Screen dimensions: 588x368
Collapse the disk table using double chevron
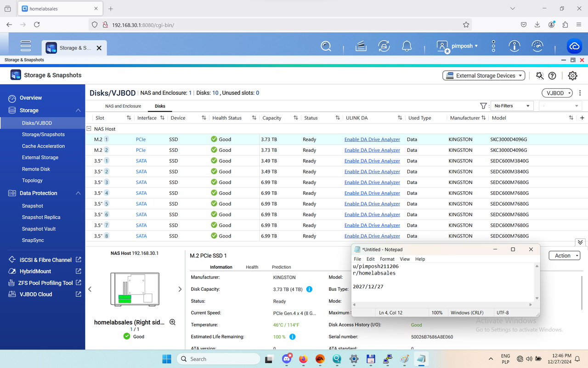(580, 242)
